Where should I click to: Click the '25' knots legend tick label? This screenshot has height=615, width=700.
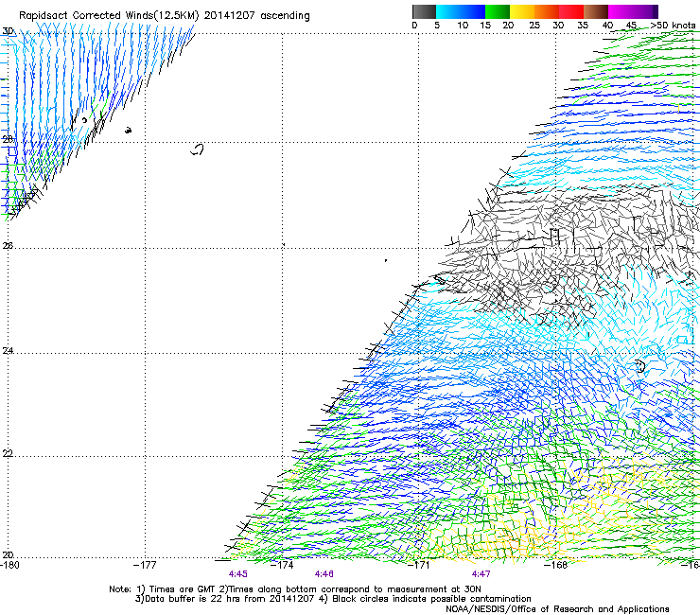click(534, 26)
